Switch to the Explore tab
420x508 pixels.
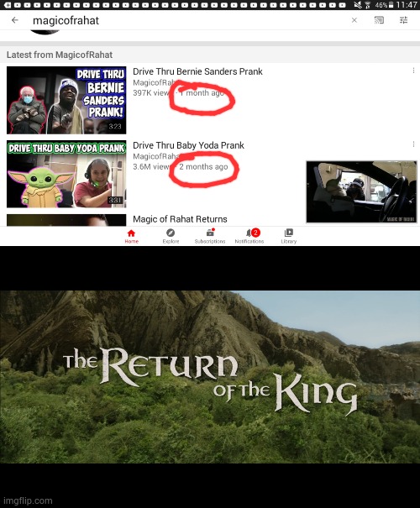click(x=171, y=236)
